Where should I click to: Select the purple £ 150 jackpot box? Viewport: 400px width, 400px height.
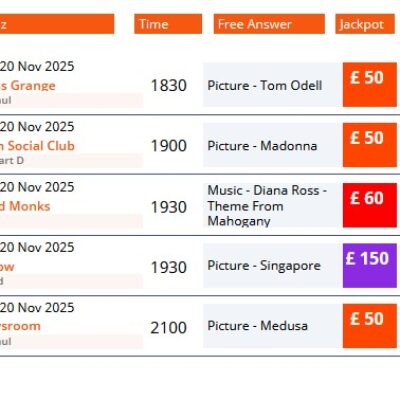(370, 266)
